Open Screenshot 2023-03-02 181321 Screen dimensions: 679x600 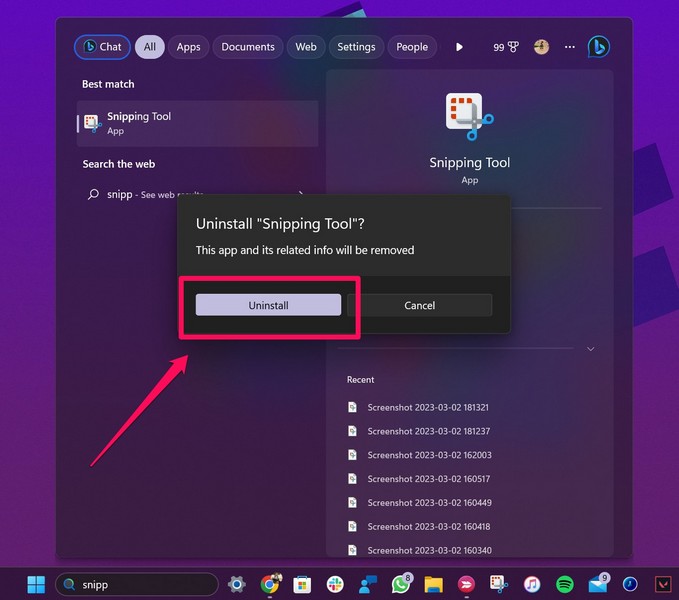click(x=428, y=407)
